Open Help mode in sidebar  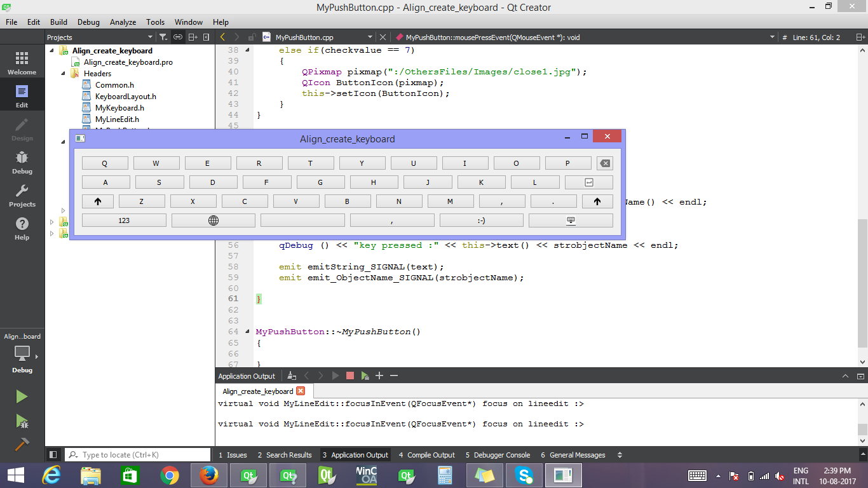click(x=22, y=229)
